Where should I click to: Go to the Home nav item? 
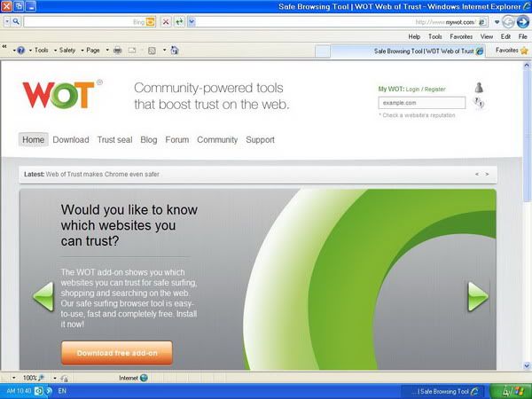tap(34, 140)
